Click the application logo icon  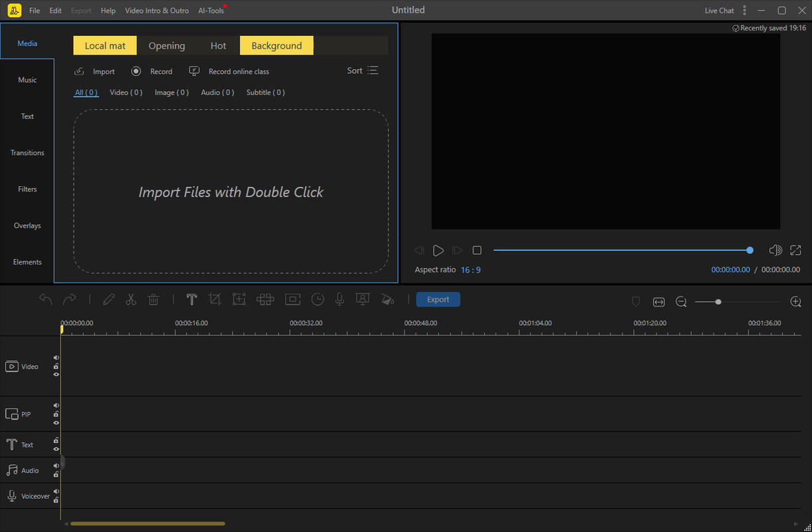click(x=14, y=11)
